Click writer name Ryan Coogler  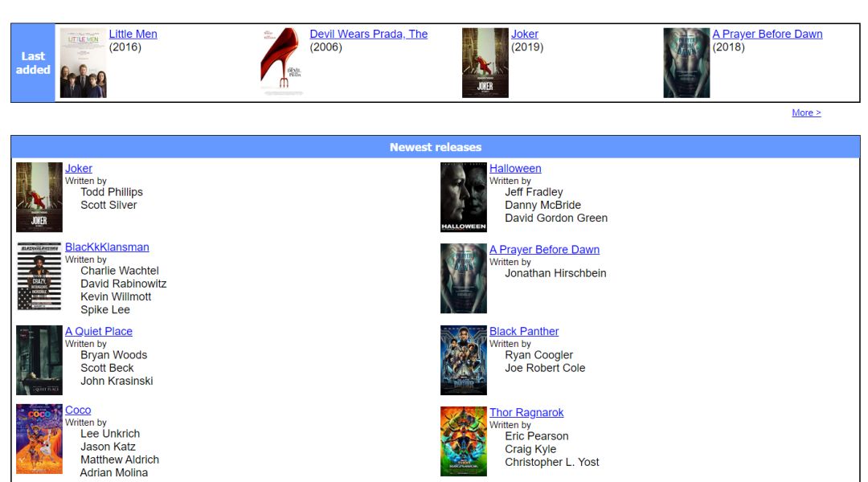point(538,355)
